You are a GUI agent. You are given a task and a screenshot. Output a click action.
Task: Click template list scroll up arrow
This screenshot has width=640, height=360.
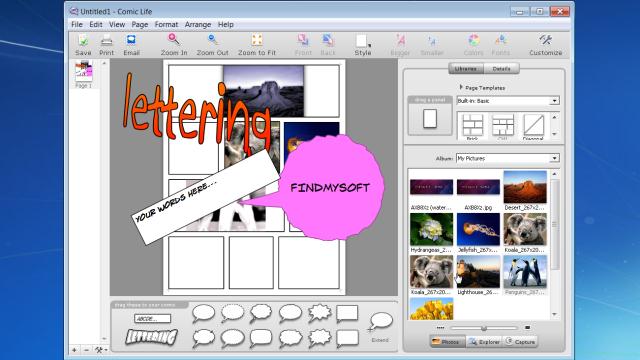click(x=554, y=117)
